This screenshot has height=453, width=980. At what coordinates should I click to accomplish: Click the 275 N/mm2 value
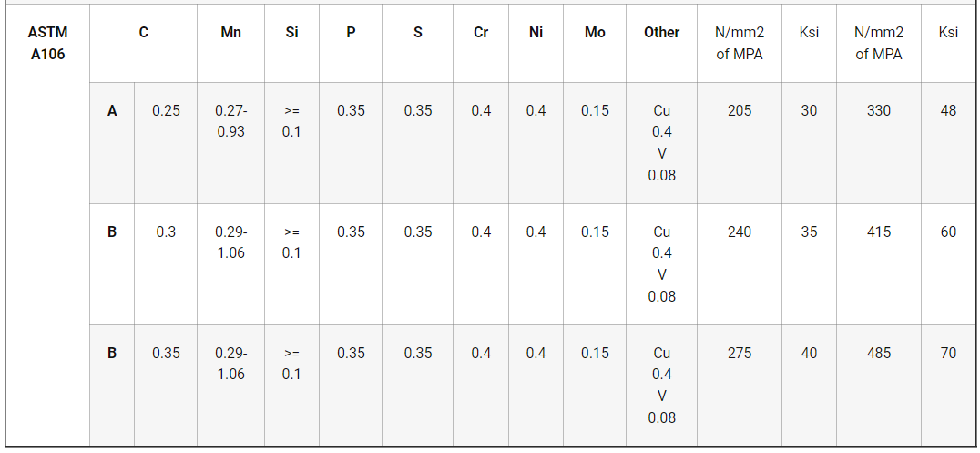click(x=740, y=353)
